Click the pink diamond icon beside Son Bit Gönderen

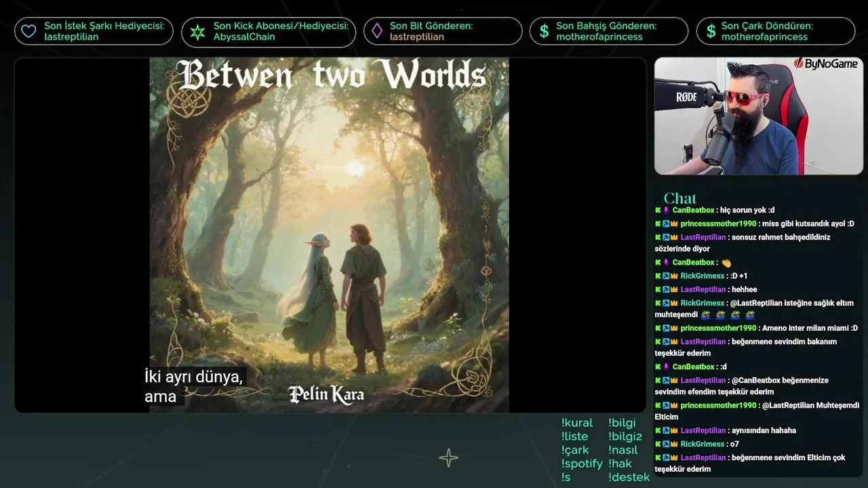376,31
